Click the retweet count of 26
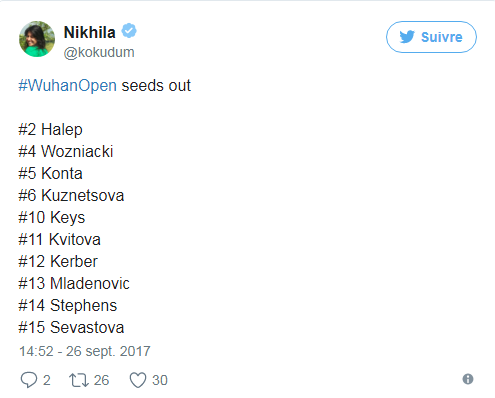This screenshot has height=398, width=495. [101, 380]
